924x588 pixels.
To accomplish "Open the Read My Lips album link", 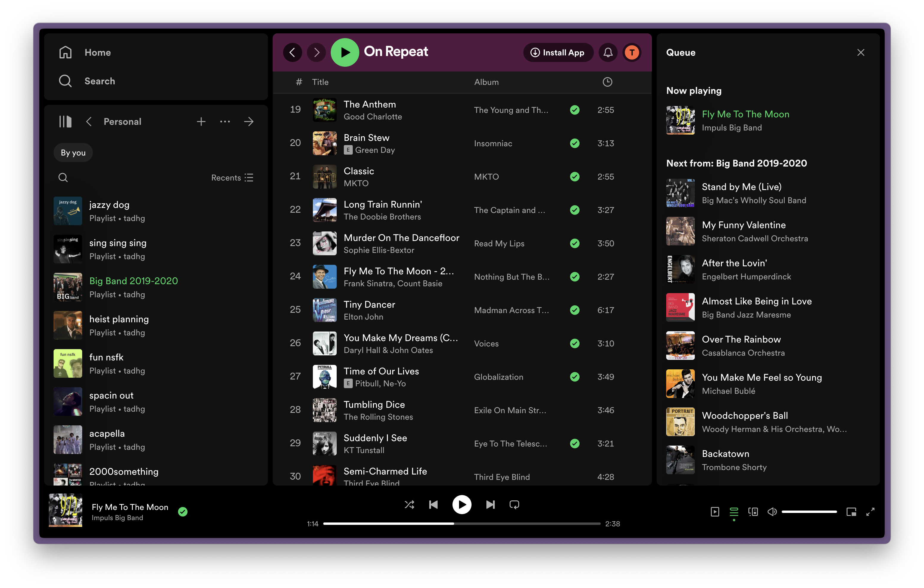I will [x=499, y=243].
